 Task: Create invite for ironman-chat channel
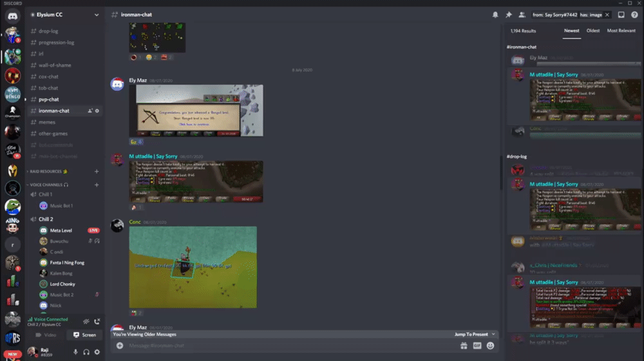tap(90, 111)
